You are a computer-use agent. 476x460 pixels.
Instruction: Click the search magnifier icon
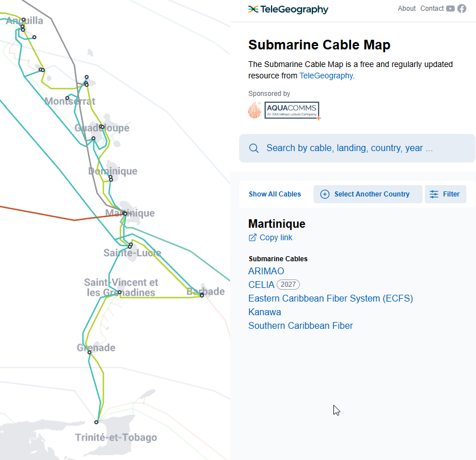(x=254, y=148)
